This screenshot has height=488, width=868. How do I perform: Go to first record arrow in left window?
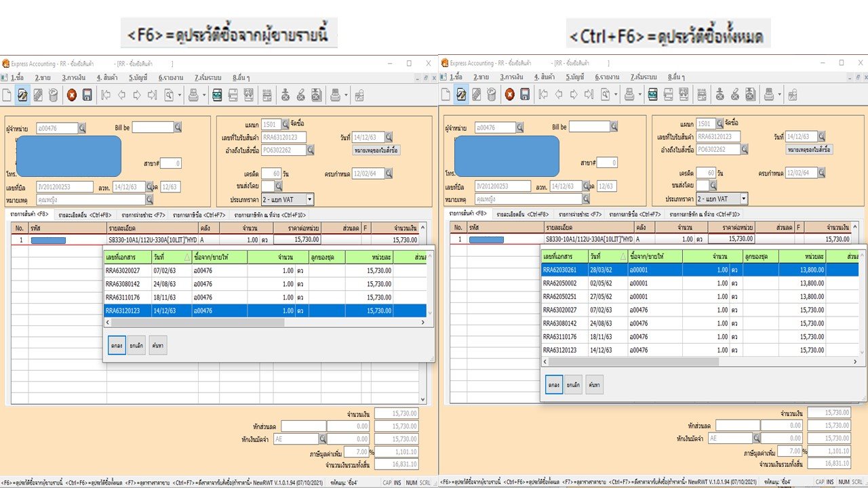click(x=106, y=96)
